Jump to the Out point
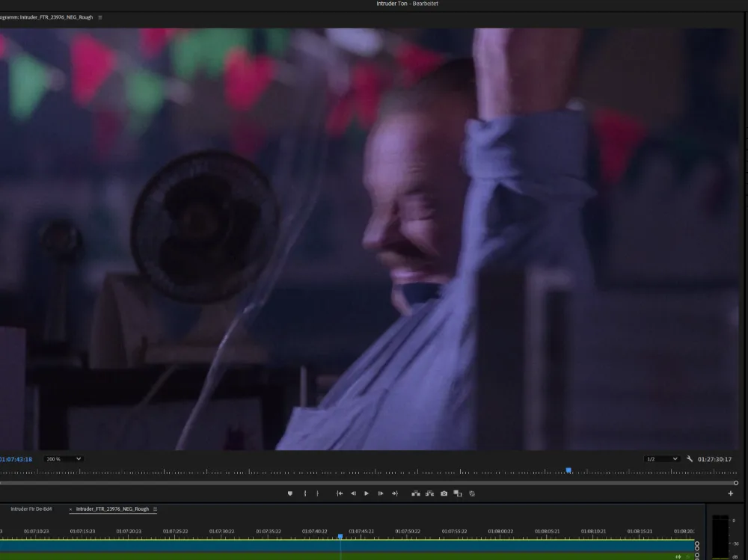 [394, 493]
